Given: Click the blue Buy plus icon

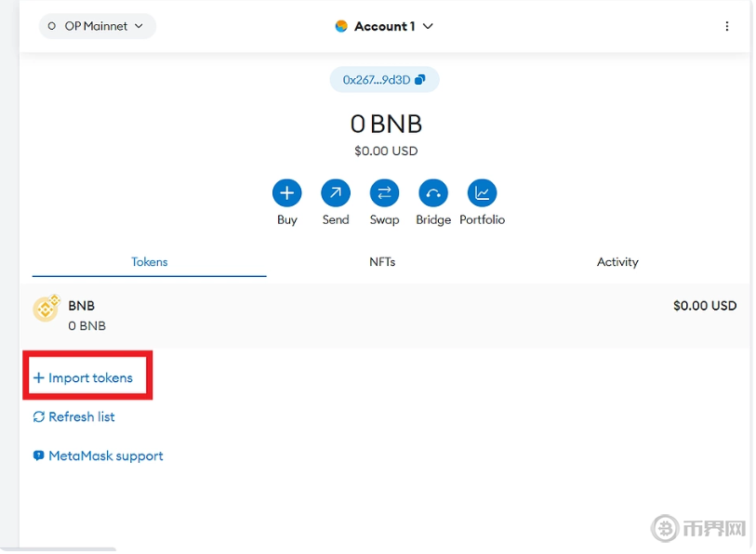Looking at the screenshot, I should pos(286,193).
